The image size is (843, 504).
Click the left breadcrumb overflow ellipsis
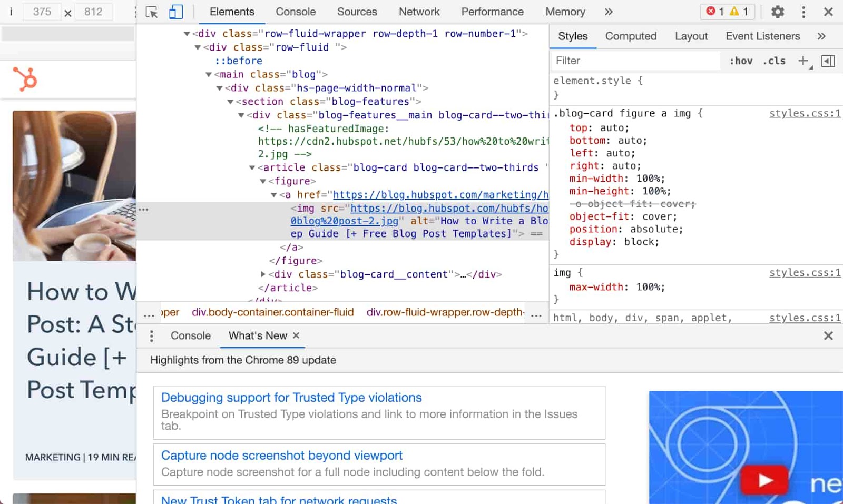click(x=149, y=315)
